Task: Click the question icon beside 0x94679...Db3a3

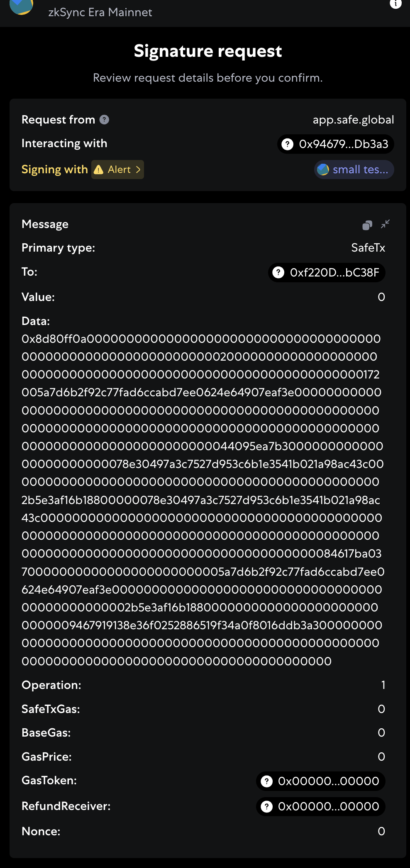Action: tap(287, 144)
